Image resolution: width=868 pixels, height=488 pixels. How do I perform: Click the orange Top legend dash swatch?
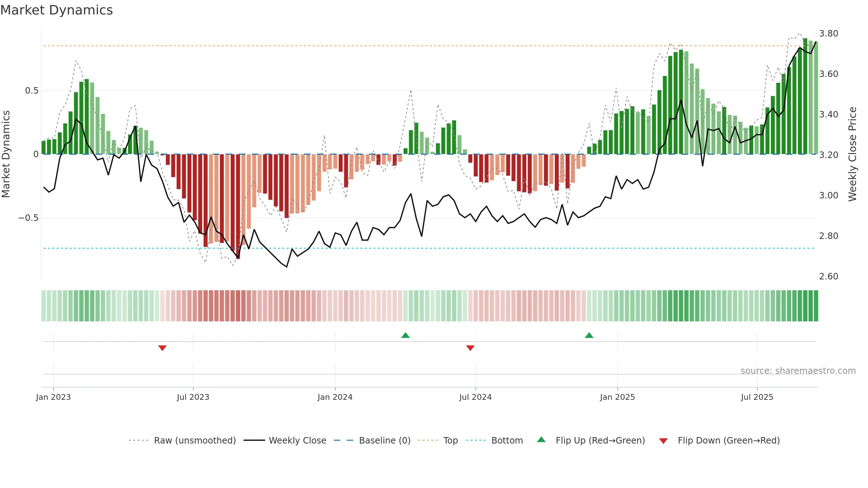tap(428, 440)
